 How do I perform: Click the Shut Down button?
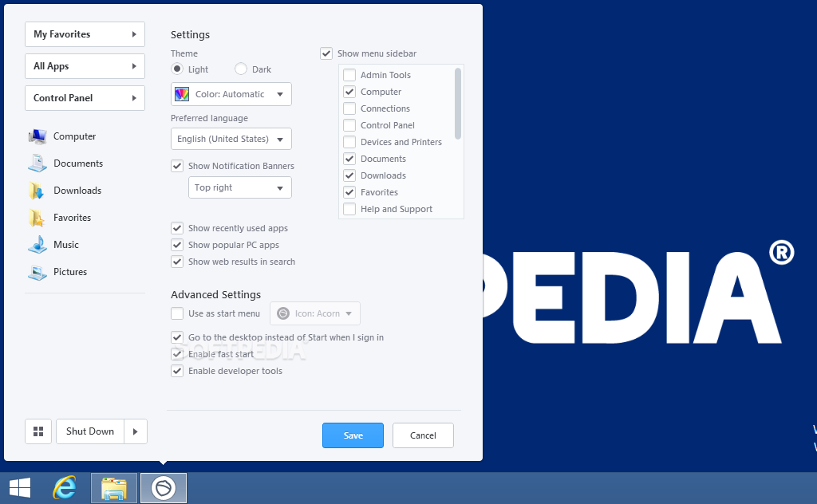90,431
